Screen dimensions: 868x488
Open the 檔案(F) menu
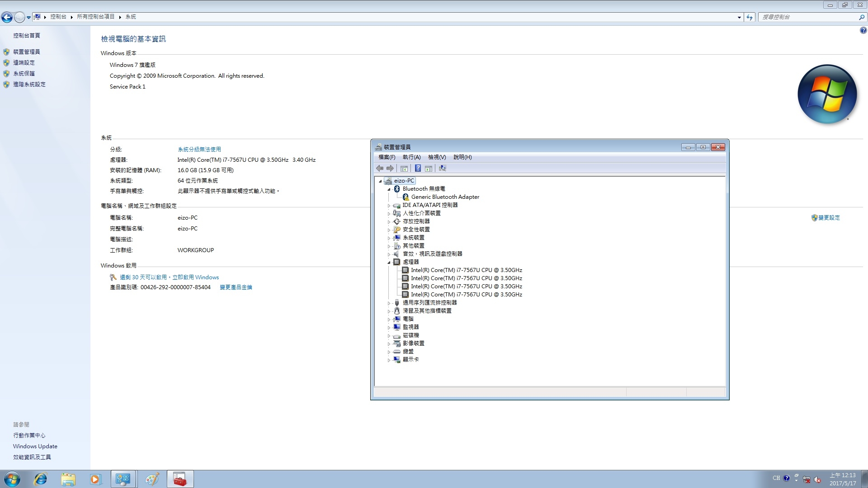[387, 157]
